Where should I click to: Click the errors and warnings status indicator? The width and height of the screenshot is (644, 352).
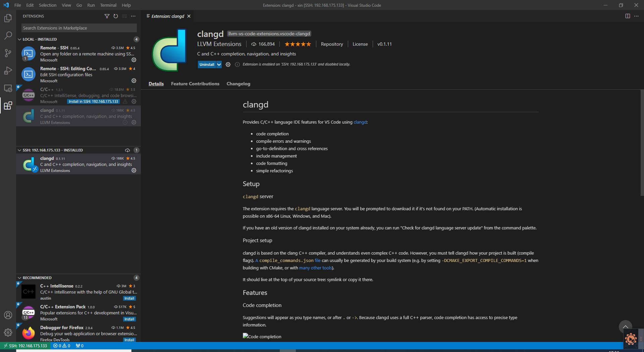pyautogui.click(x=62, y=346)
